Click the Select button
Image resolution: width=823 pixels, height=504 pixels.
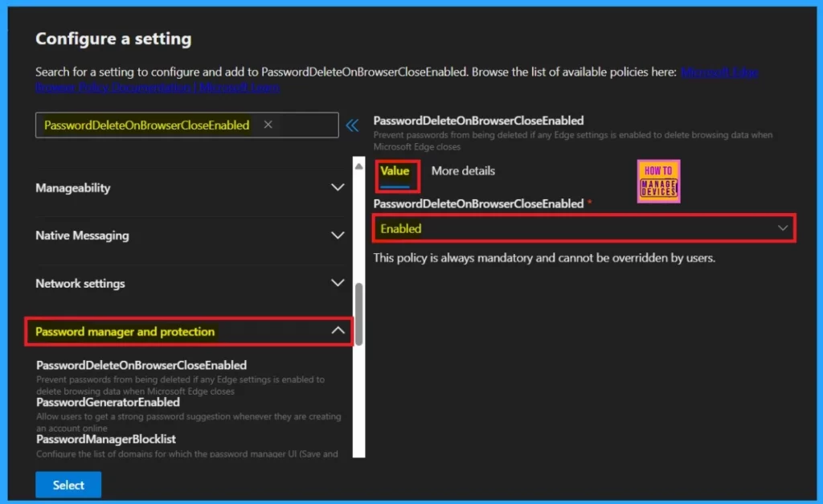click(x=68, y=485)
